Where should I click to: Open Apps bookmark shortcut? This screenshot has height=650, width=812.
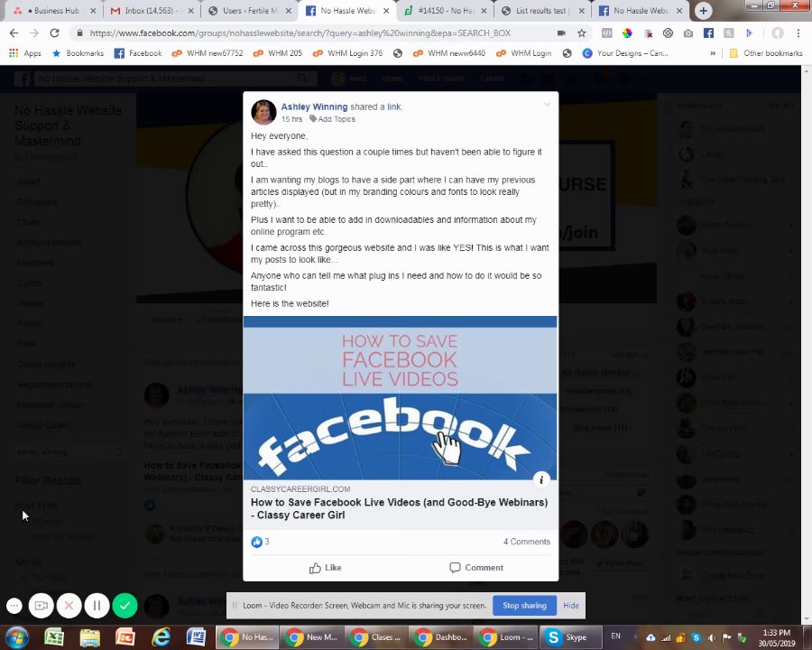pyautogui.click(x=25, y=53)
